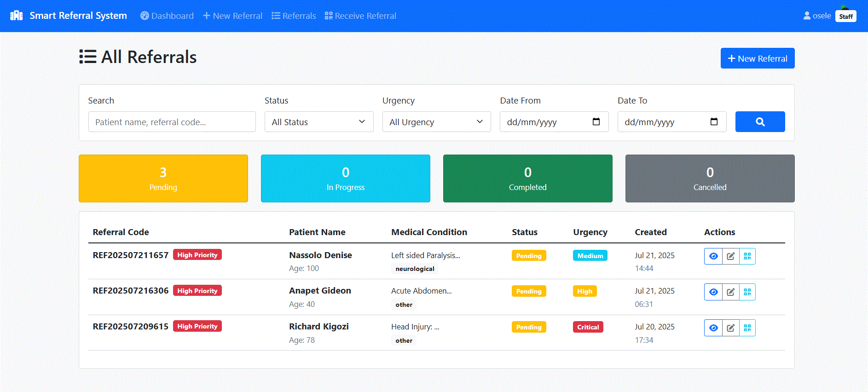Screen dimensions: 868x392
Task: Click High Priority badge on REF202507211657
Action: (x=197, y=255)
